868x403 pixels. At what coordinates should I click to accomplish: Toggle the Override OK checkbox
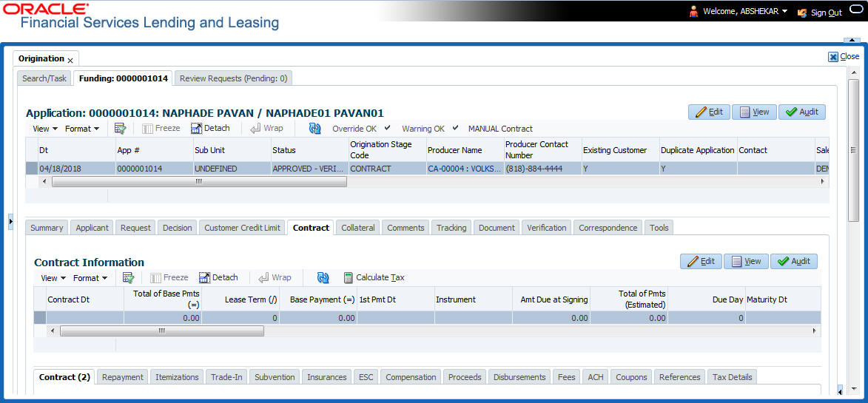coord(388,128)
